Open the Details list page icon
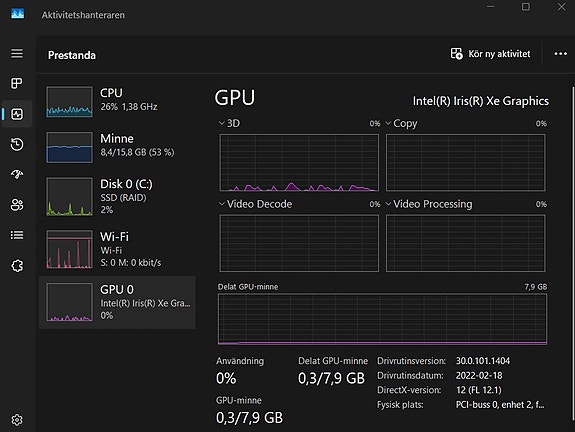Viewport: 575px width, 432px height. pos(17,235)
